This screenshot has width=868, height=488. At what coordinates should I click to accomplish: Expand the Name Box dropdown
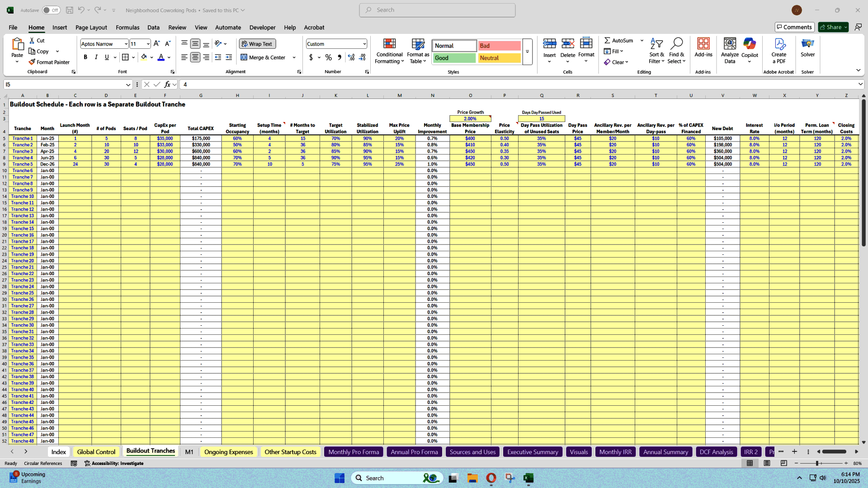(x=128, y=84)
